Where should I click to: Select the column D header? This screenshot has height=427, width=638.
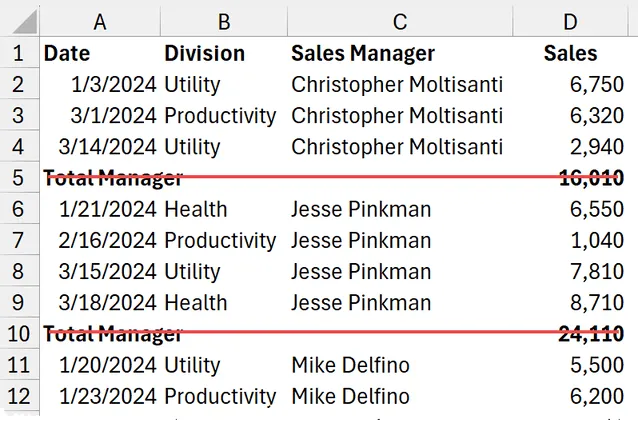570,21
